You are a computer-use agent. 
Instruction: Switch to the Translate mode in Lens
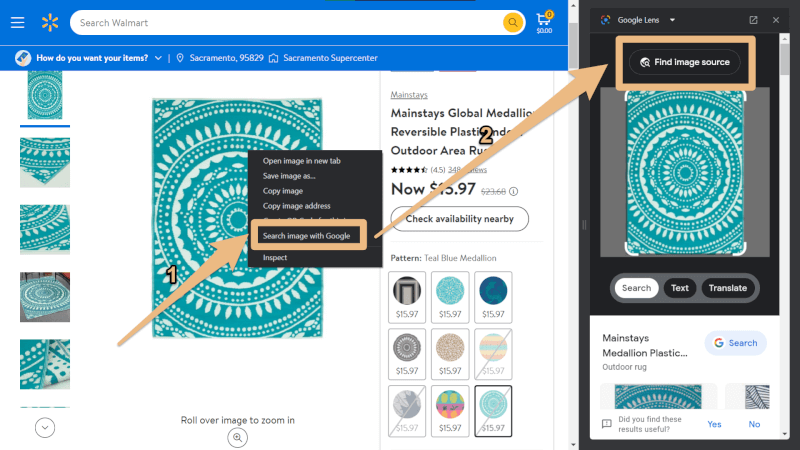click(x=728, y=288)
